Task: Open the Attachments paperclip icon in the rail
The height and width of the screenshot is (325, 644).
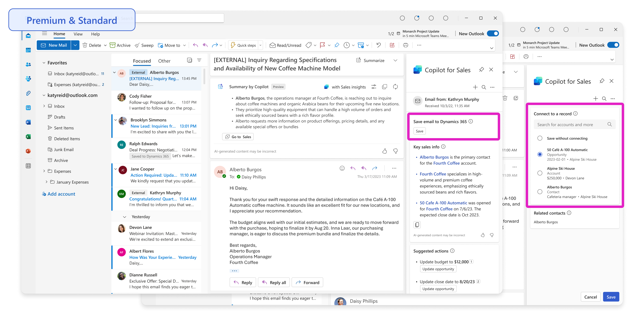Action: (x=28, y=93)
